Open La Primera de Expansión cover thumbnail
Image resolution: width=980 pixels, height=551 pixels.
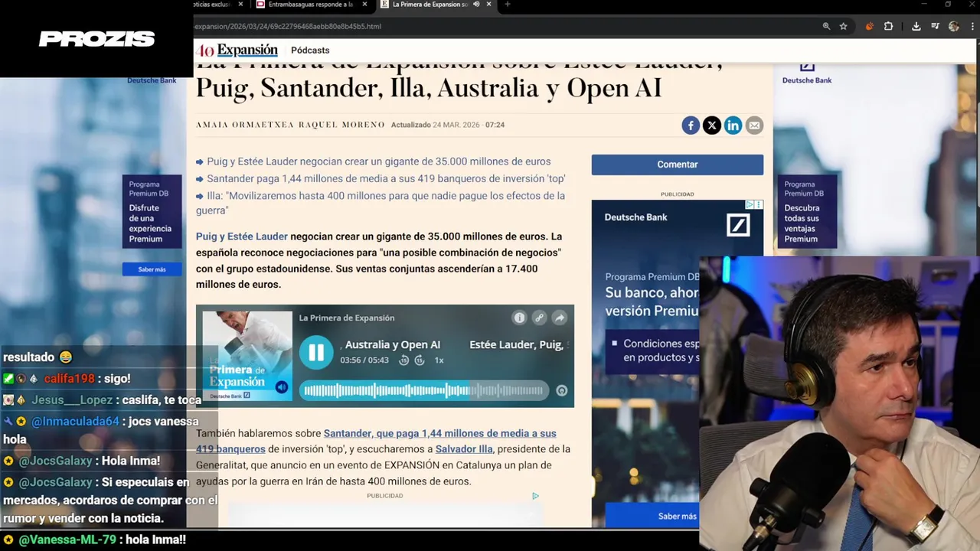click(247, 356)
